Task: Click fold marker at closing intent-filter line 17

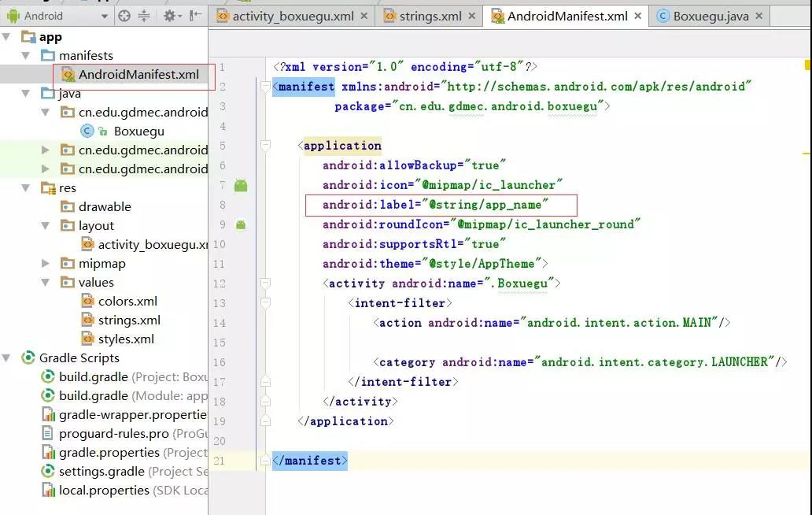Action: [265, 382]
